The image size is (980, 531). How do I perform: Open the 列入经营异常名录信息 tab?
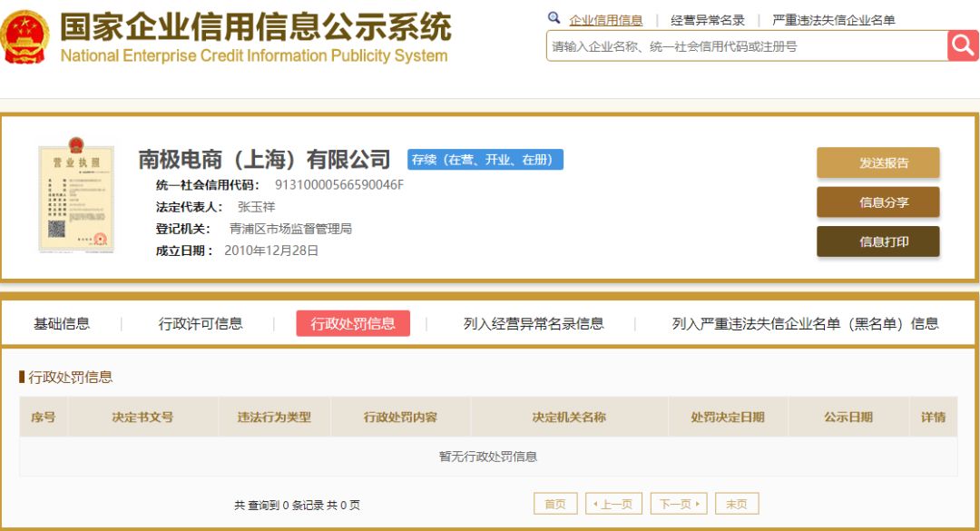(534, 323)
